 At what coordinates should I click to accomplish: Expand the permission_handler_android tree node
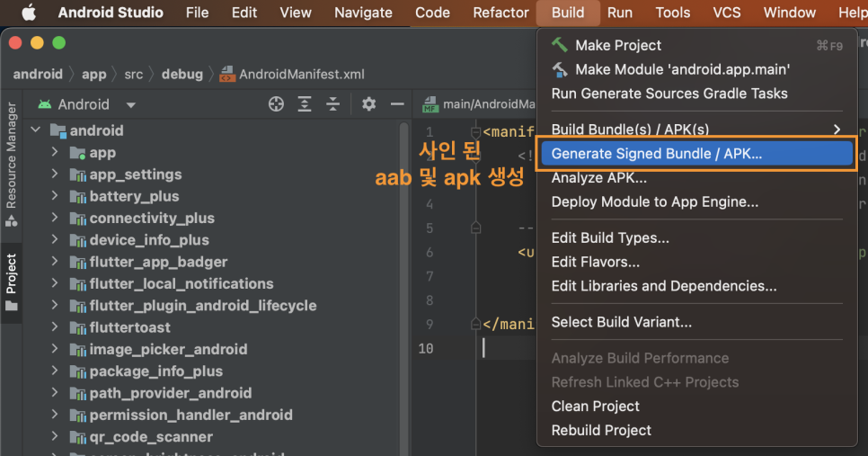(x=54, y=415)
